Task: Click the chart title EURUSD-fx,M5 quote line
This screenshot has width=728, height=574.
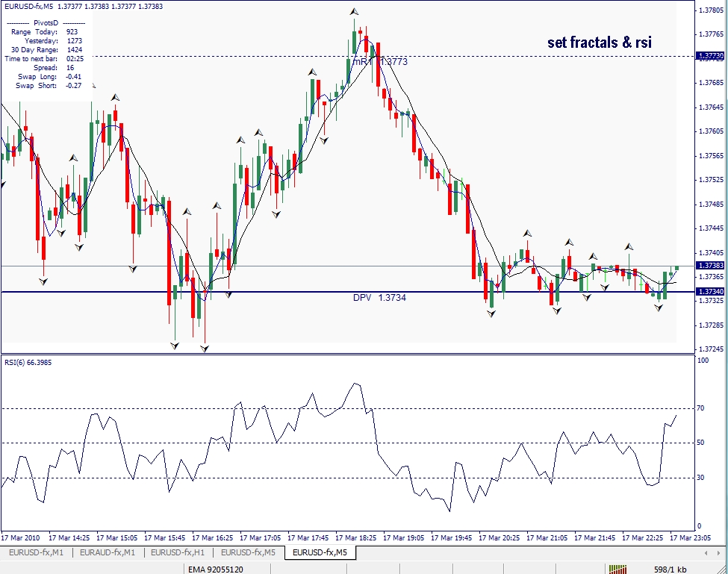Action: click(x=84, y=7)
